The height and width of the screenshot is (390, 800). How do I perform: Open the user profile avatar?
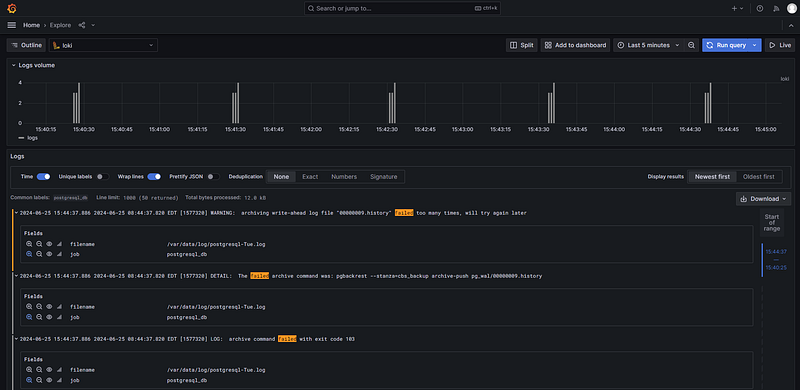coord(791,9)
